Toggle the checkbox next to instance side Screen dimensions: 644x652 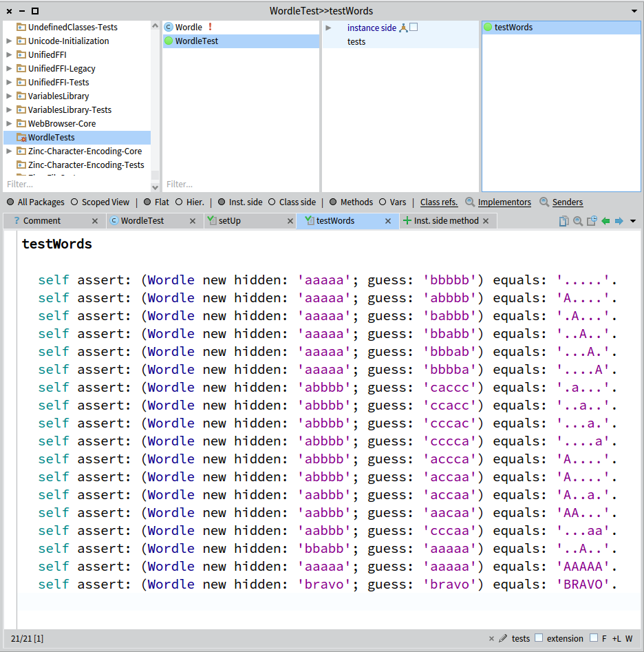point(414,28)
